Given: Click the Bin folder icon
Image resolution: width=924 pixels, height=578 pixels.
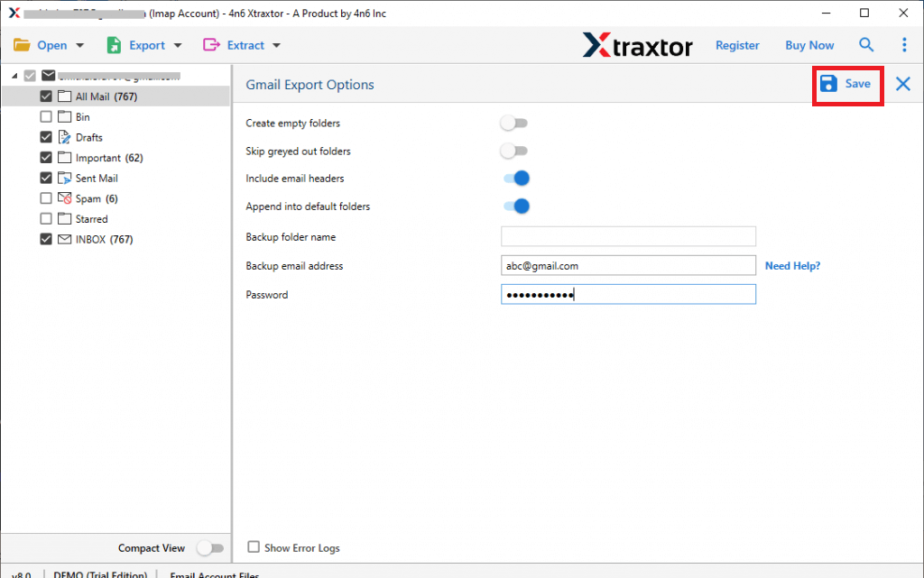Looking at the screenshot, I should pyautogui.click(x=65, y=116).
